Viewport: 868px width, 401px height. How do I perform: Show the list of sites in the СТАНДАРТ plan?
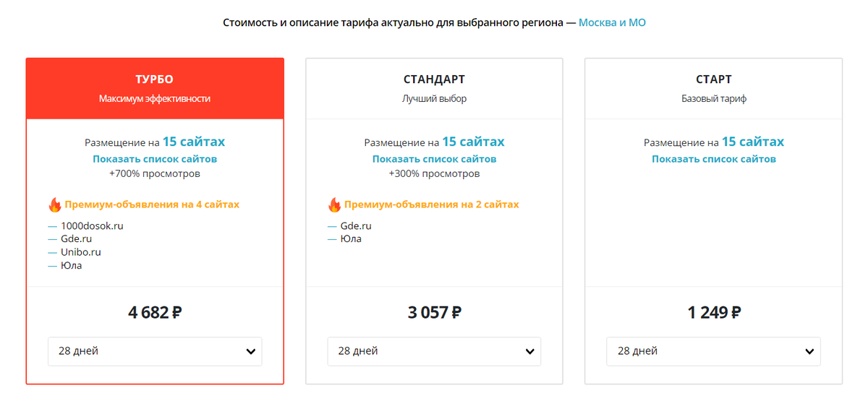click(x=434, y=159)
